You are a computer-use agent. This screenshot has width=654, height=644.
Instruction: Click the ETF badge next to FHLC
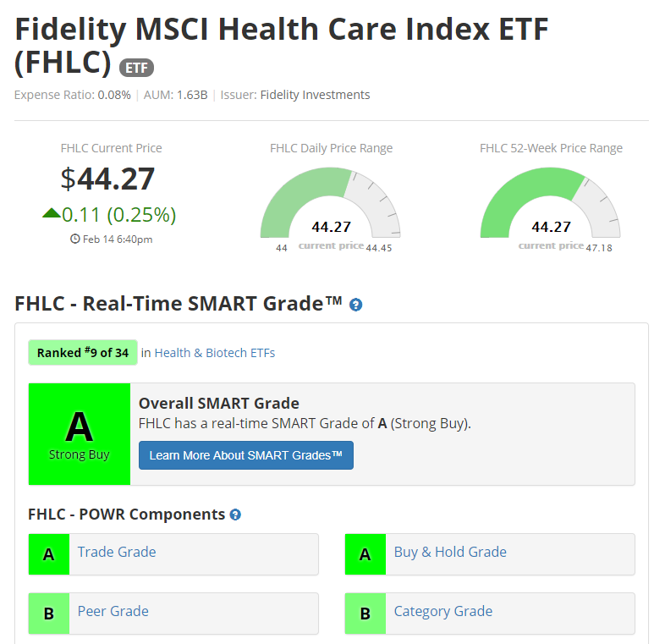136,68
